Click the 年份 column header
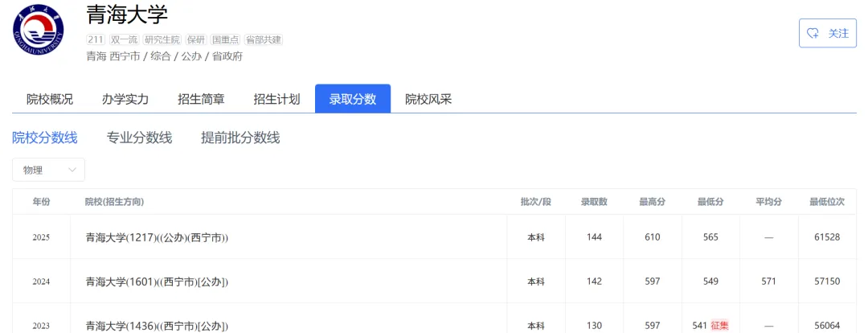Screen dimensions: 868x333 click(x=41, y=202)
